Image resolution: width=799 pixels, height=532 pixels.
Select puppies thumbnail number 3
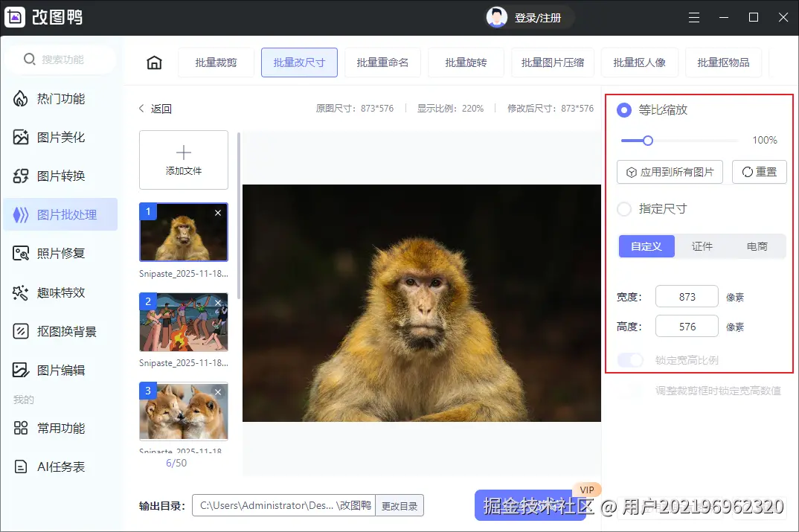(x=184, y=411)
